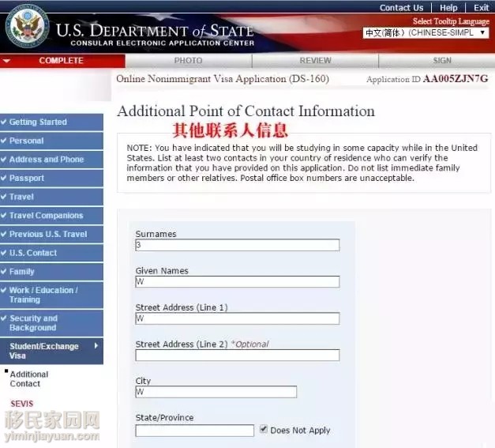Open Address and Phone section
The image size is (495, 448).
(51, 160)
